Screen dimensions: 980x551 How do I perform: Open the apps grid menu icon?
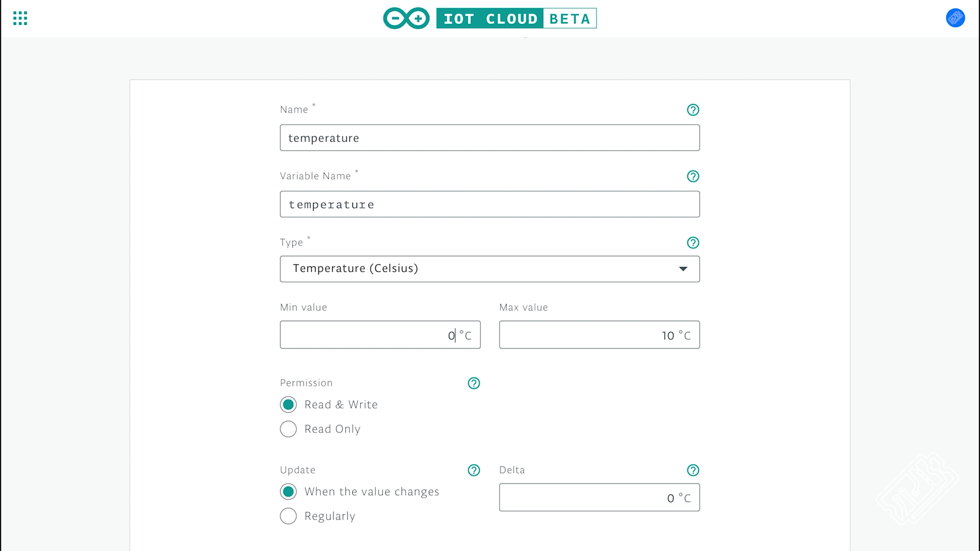(19, 18)
